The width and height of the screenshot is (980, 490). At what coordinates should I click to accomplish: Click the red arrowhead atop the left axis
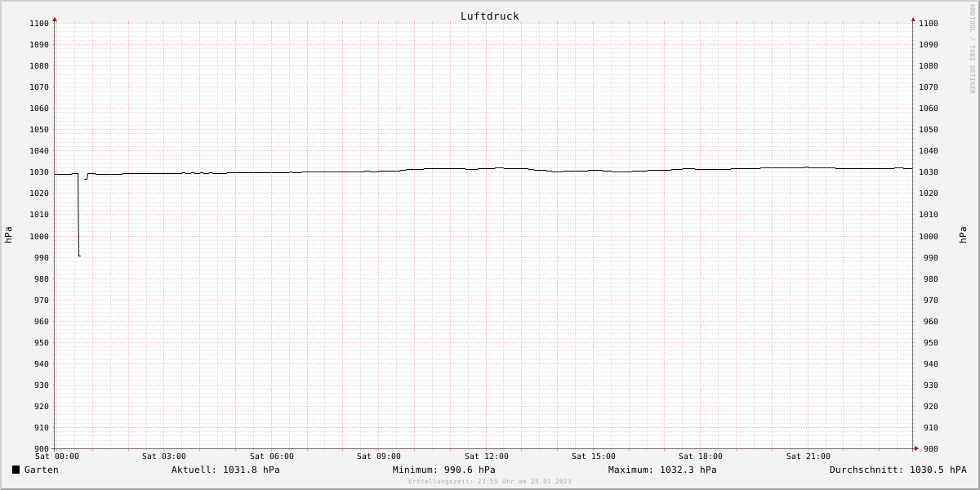(x=55, y=19)
